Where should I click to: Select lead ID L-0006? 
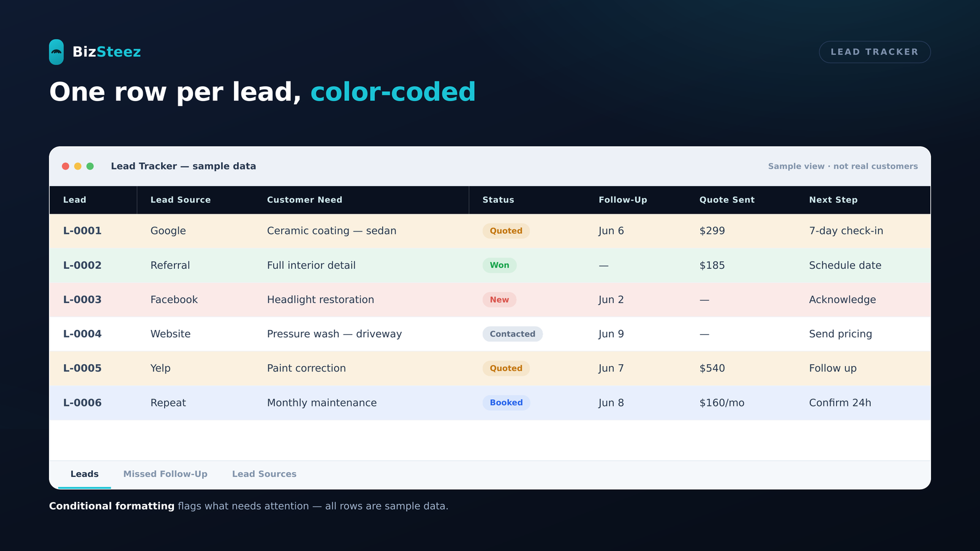click(82, 402)
